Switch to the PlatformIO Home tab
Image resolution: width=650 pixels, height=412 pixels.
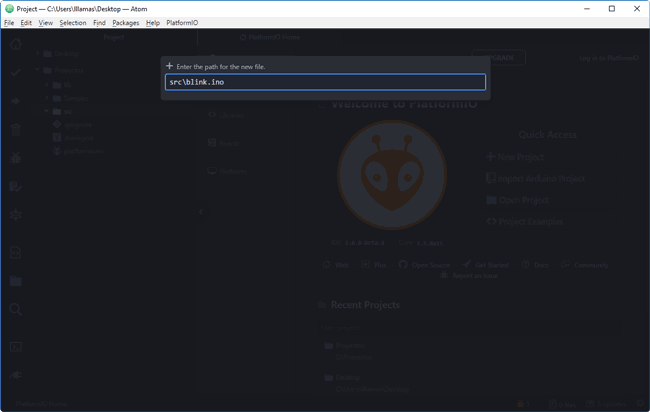point(269,37)
